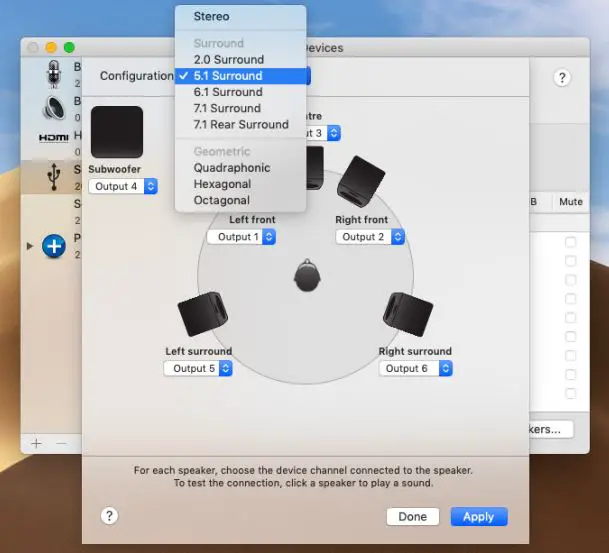Choose 7.1 Surround from the menu
The image size is (609, 553).
[x=240, y=108]
